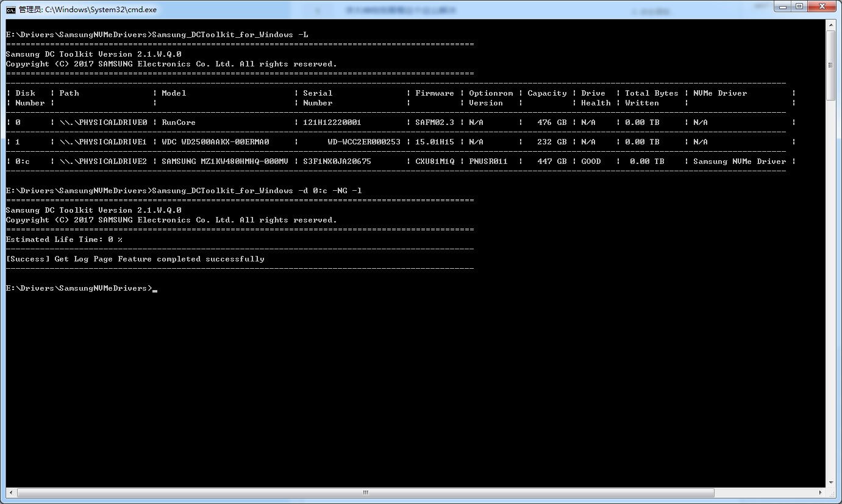
Task: Click the "RunCore" model name
Action: tap(179, 122)
